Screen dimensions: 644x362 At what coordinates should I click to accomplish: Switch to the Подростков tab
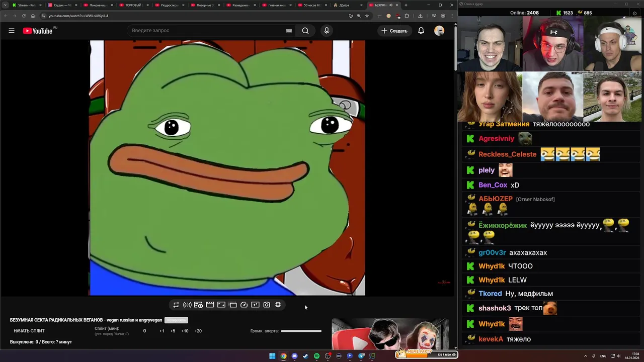(170, 5)
